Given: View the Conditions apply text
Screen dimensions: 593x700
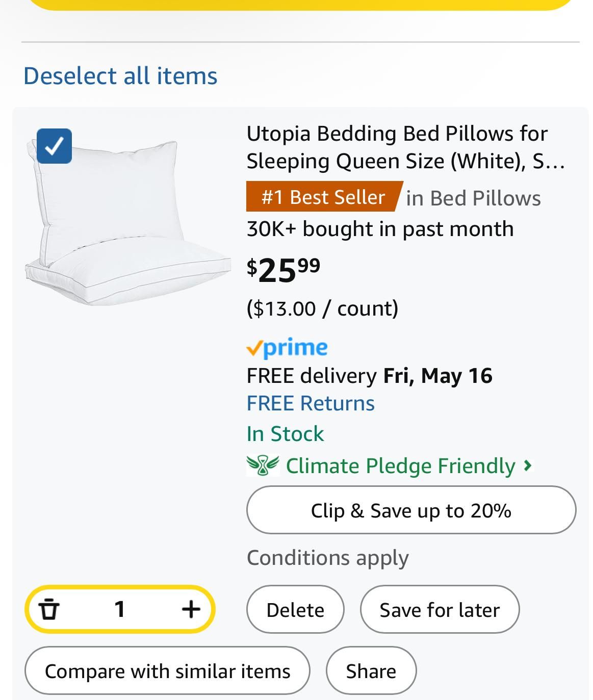Looking at the screenshot, I should coord(327,558).
